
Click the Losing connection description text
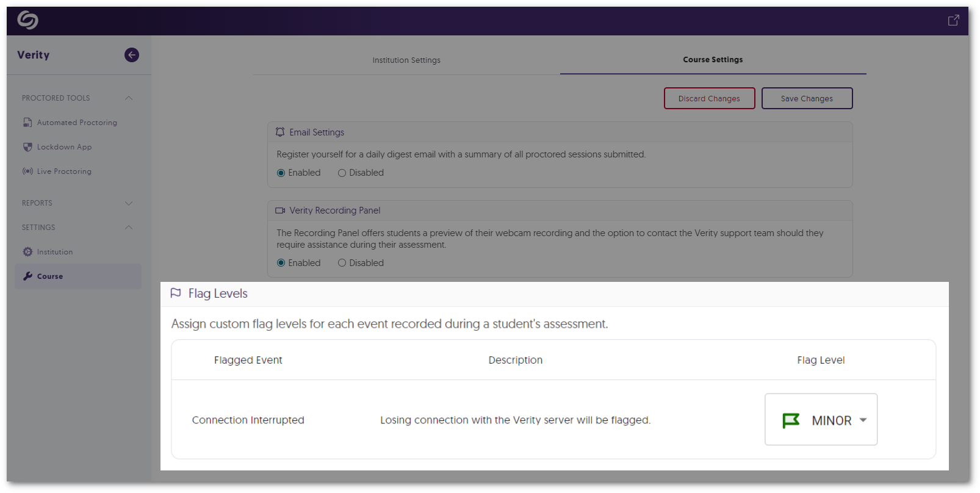(516, 420)
